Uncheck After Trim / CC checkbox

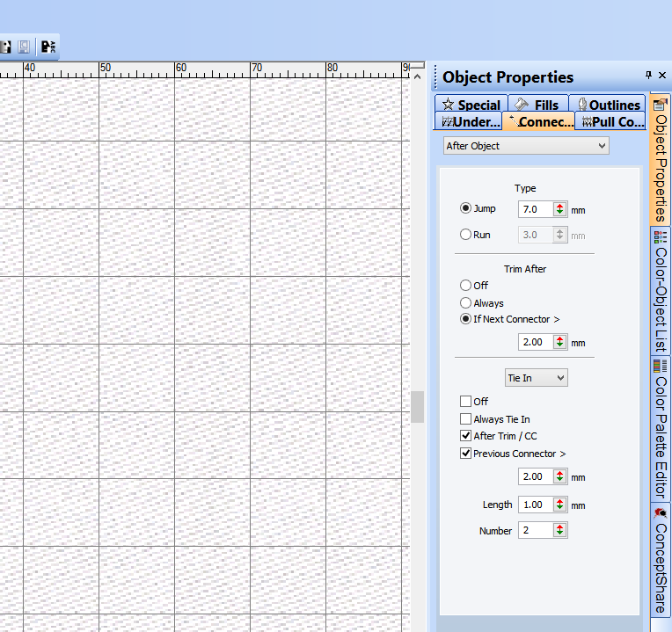[465, 436]
